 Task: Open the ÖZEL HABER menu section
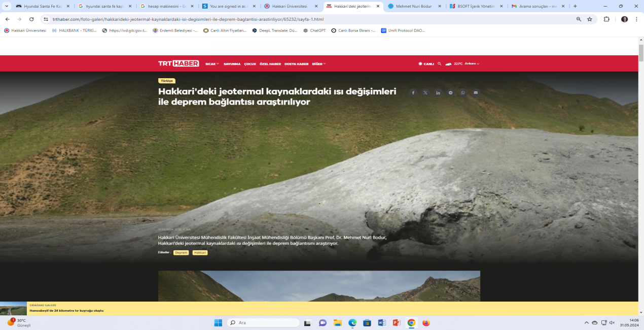[x=270, y=64]
